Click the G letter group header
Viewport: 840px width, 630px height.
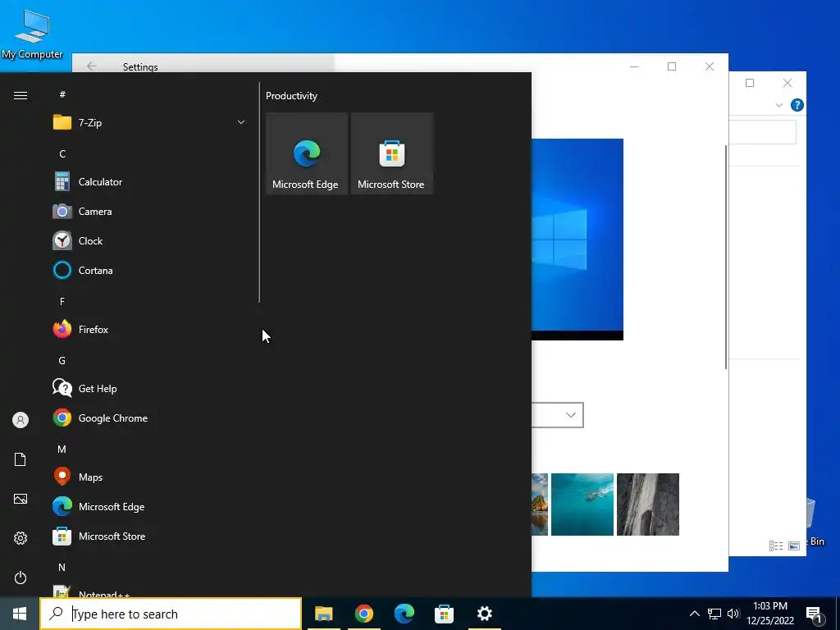(62, 361)
